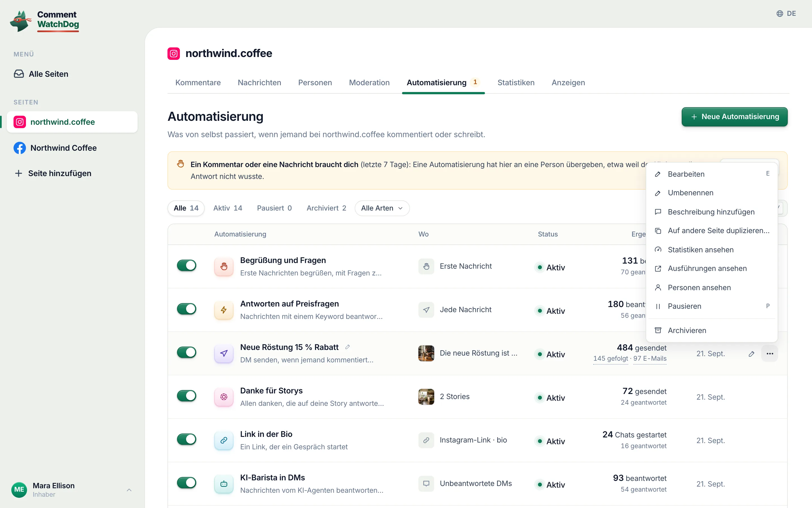
Task: Open the Alle Arten dropdown
Action: pyautogui.click(x=382, y=208)
